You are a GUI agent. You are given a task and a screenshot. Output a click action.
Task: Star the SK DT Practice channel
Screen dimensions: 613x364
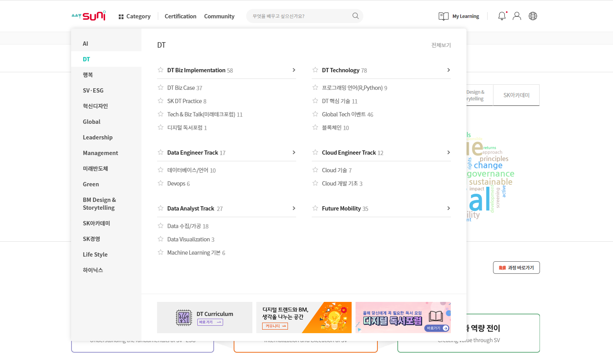161,101
